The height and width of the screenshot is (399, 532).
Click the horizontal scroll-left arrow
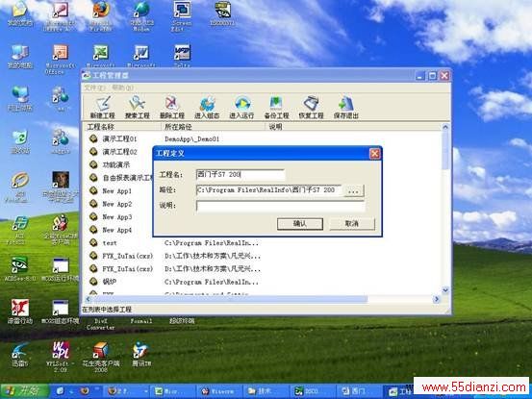[x=89, y=299]
